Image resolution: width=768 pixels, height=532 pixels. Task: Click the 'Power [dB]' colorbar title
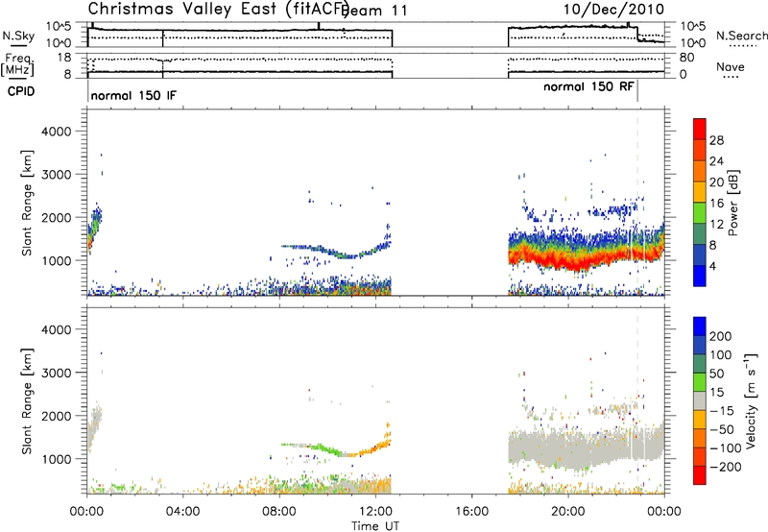(x=732, y=203)
